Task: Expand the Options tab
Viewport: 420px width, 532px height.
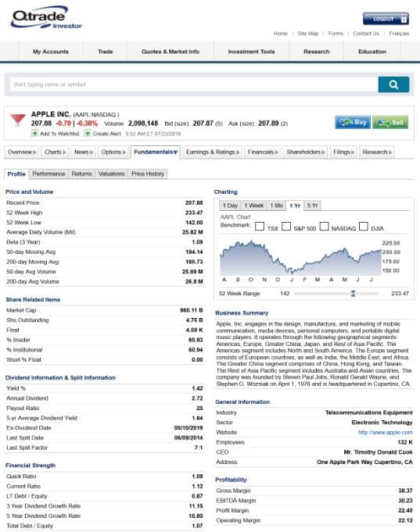Action: click(113, 152)
